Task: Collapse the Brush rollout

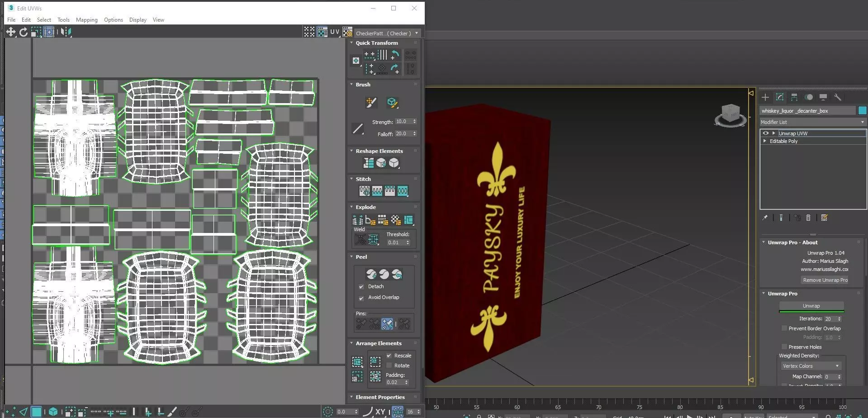Action: (351, 85)
